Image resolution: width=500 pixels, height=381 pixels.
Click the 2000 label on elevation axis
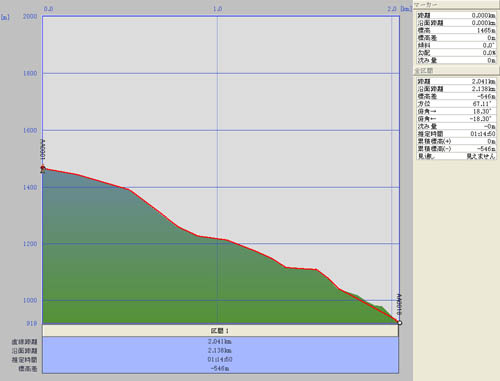(x=30, y=16)
